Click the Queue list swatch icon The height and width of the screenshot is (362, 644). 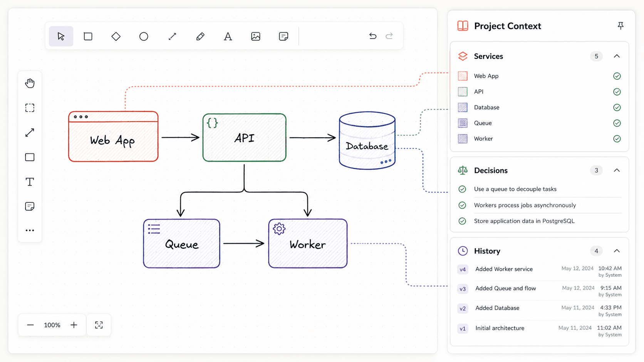[x=463, y=123]
